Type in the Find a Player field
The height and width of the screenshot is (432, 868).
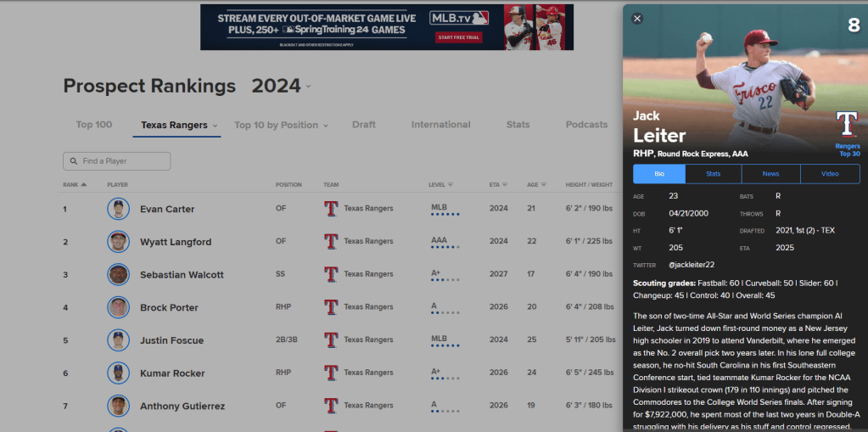(x=123, y=161)
